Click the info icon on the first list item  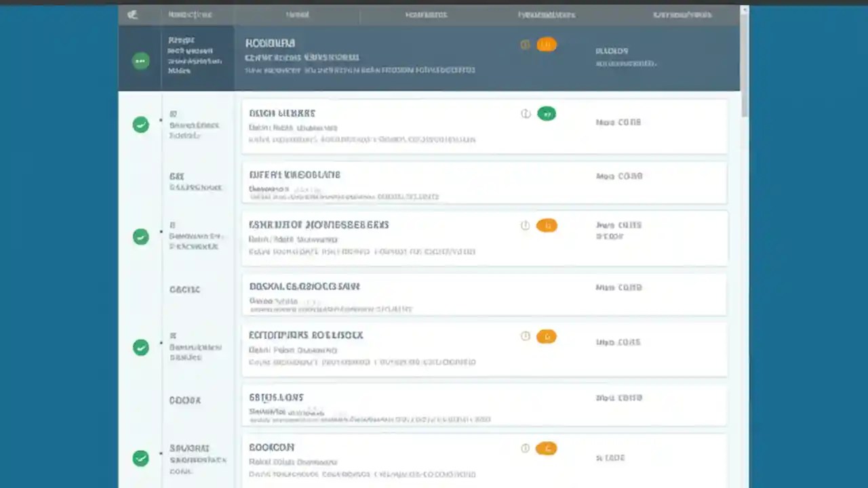[526, 113]
